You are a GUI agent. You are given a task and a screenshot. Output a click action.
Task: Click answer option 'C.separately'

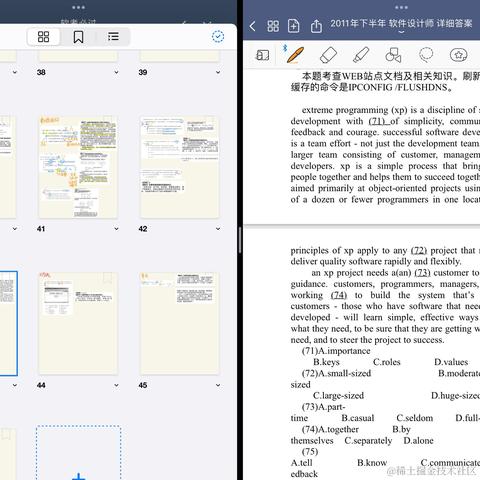click(x=368, y=441)
